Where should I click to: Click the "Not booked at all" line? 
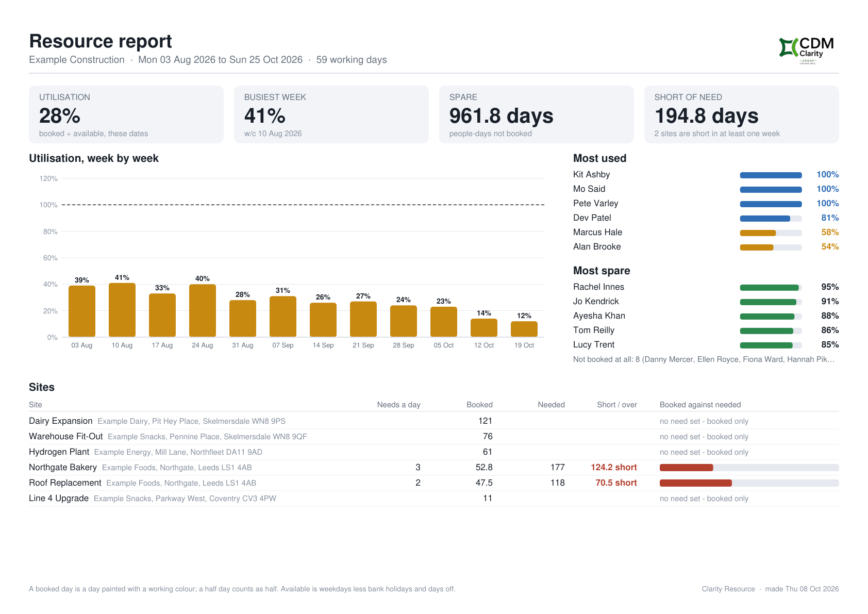pyautogui.click(x=704, y=359)
